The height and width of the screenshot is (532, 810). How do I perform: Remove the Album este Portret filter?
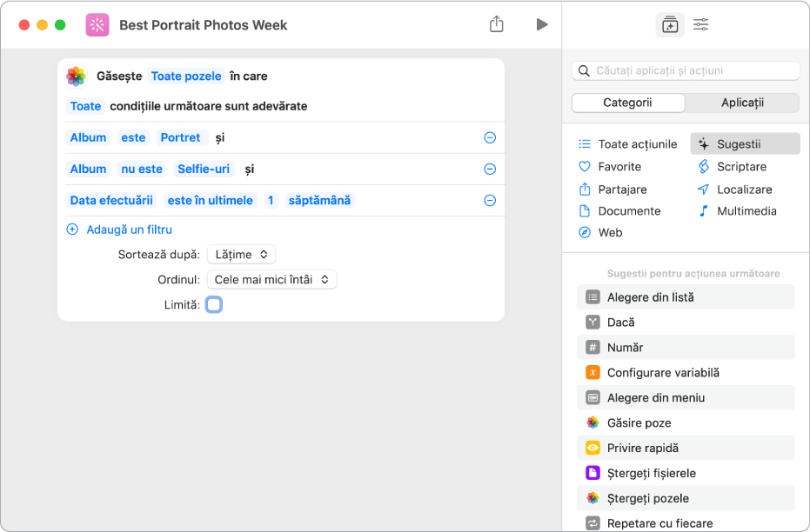pos(490,138)
